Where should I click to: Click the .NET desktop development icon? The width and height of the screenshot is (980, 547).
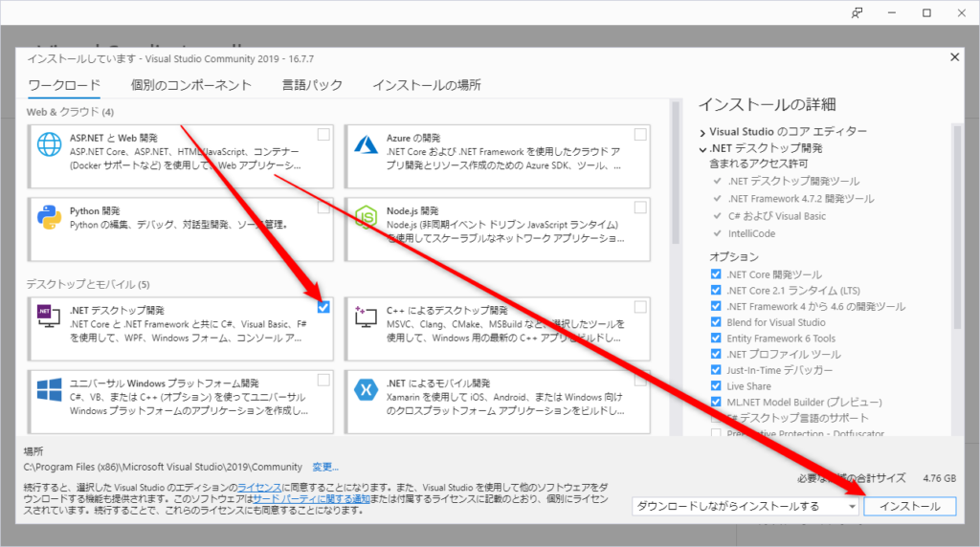tap(49, 316)
